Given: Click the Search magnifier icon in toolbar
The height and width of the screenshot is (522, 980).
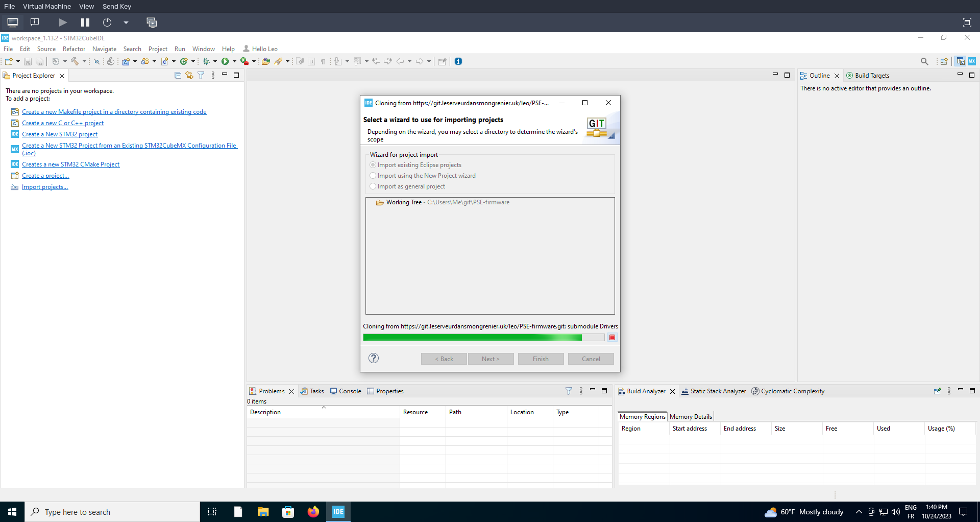Looking at the screenshot, I should (x=924, y=61).
